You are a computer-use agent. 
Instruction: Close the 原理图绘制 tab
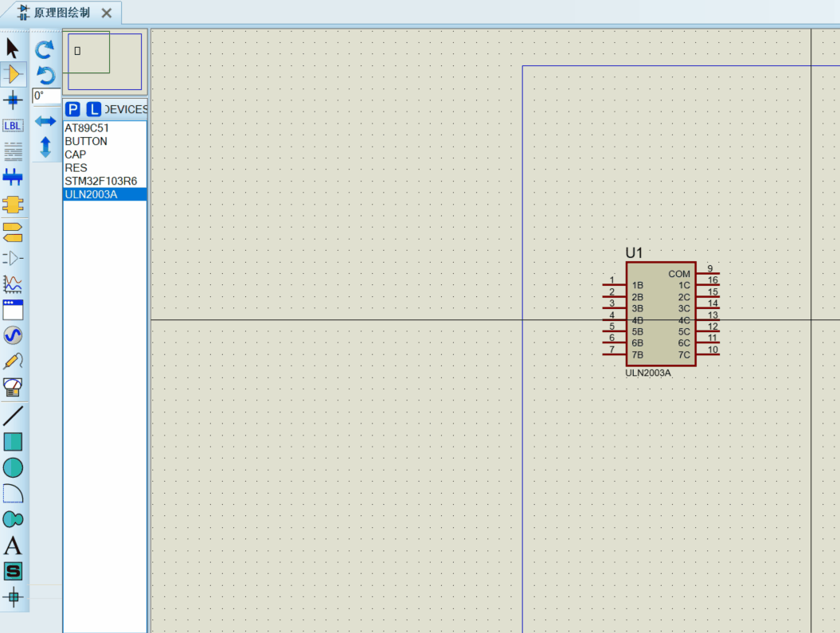107,13
